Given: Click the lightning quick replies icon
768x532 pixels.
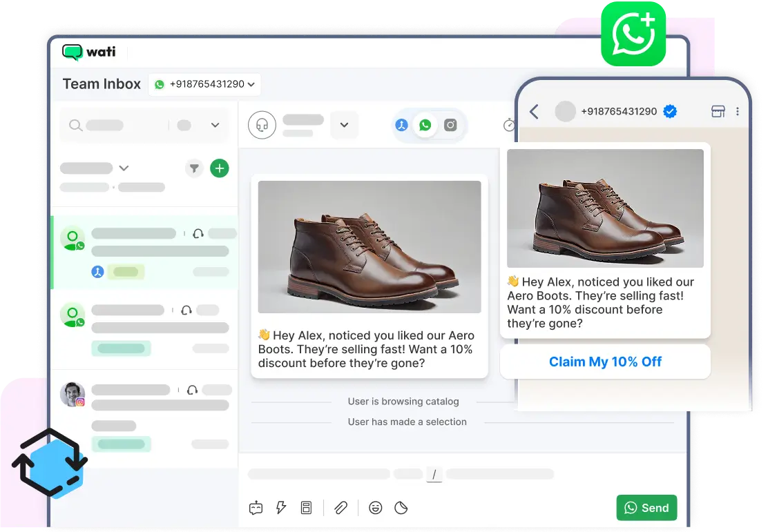Looking at the screenshot, I should tap(281, 508).
